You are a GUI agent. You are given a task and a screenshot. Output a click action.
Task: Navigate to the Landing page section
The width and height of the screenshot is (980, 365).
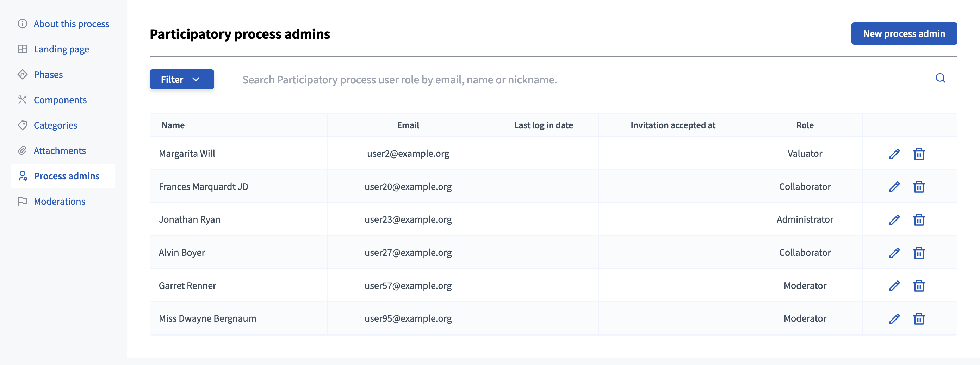point(61,49)
